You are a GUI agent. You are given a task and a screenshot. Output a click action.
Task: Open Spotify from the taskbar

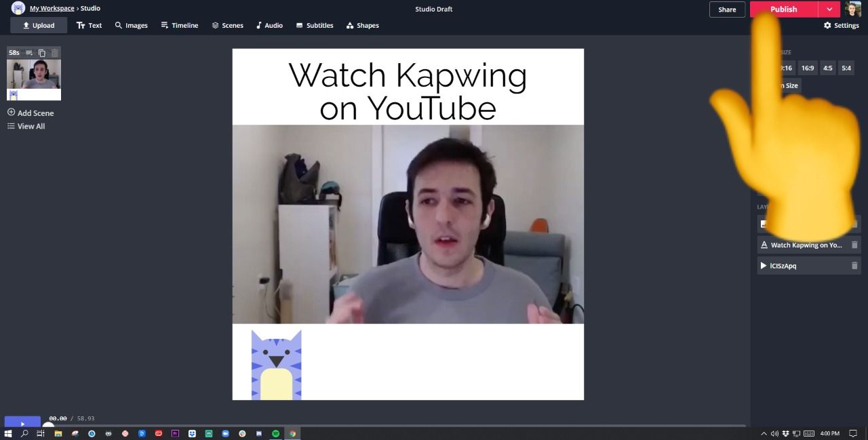(275, 433)
